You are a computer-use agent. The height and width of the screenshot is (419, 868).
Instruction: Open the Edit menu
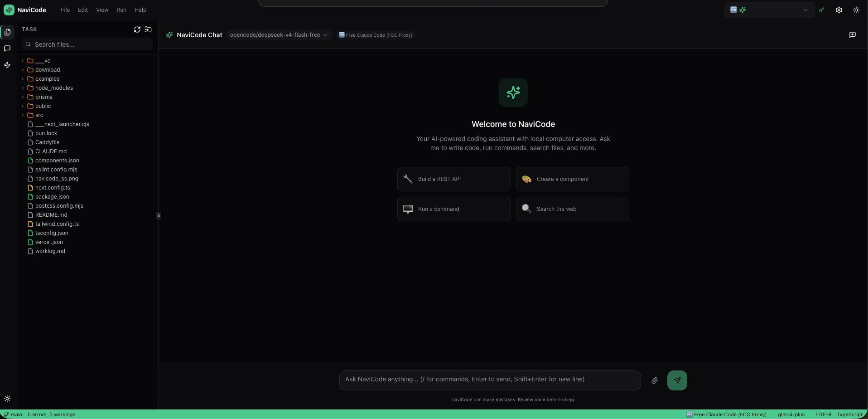83,10
